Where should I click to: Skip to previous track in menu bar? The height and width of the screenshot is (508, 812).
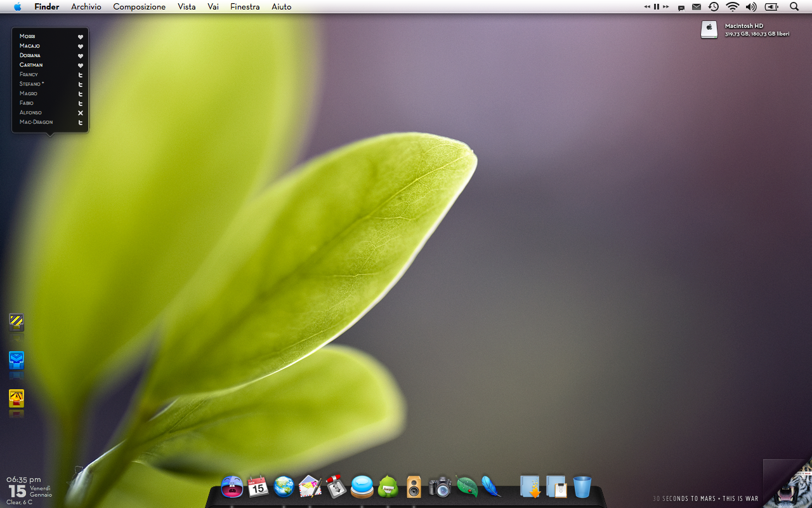(x=647, y=6)
